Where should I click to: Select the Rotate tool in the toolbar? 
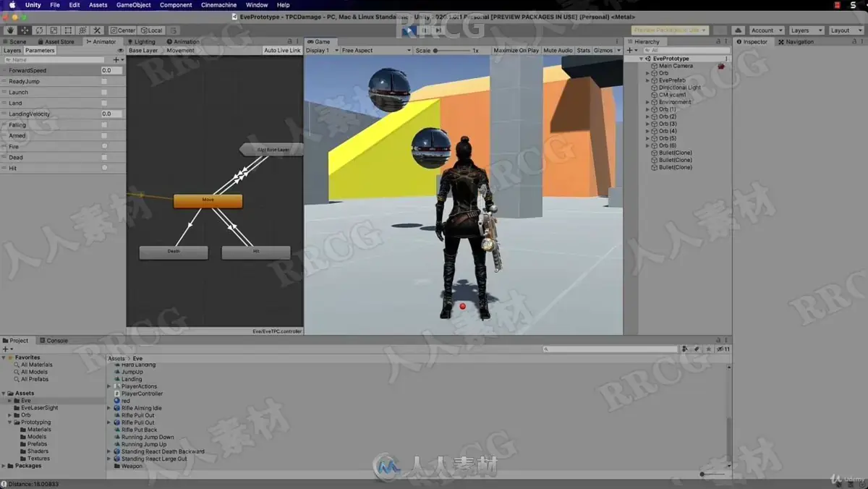click(x=39, y=30)
